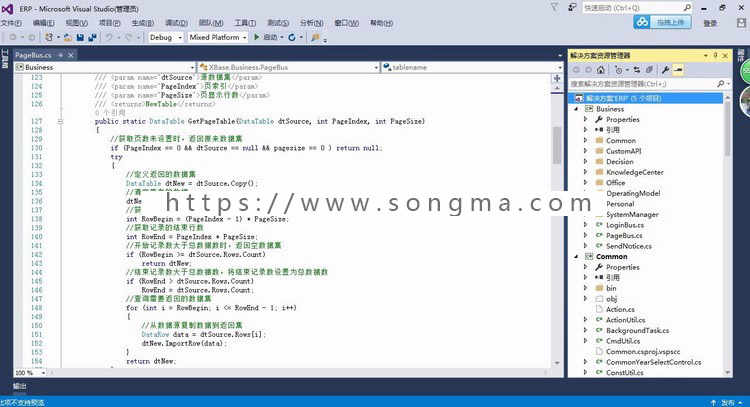Select CommonYearSelectControl.cs file

(x=653, y=362)
